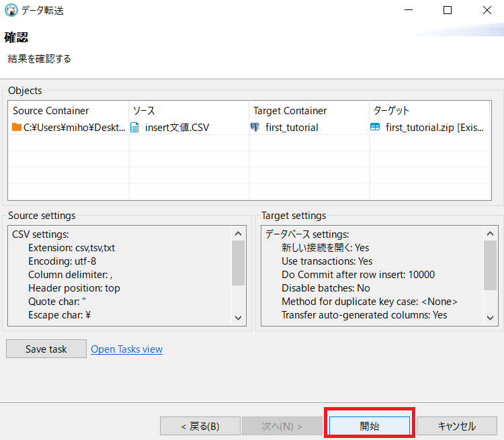Go back with the 戻る(B) button

pyautogui.click(x=200, y=426)
